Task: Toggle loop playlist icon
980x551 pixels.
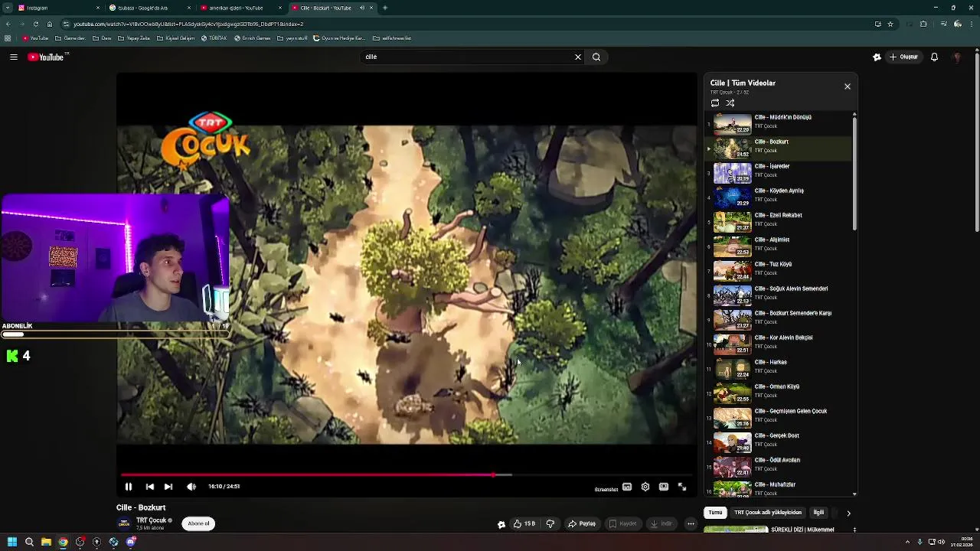Action: [715, 103]
